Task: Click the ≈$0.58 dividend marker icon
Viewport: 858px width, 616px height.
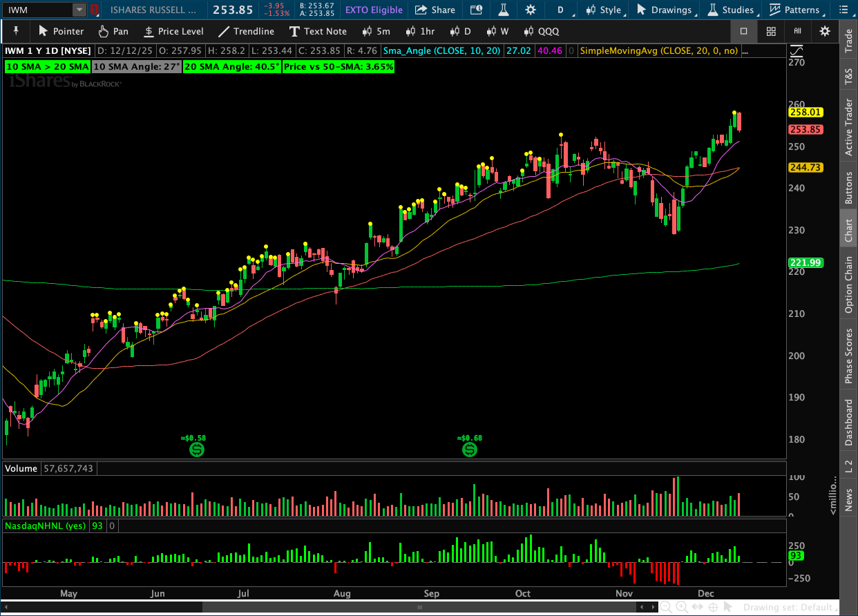Action: coord(197,450)
